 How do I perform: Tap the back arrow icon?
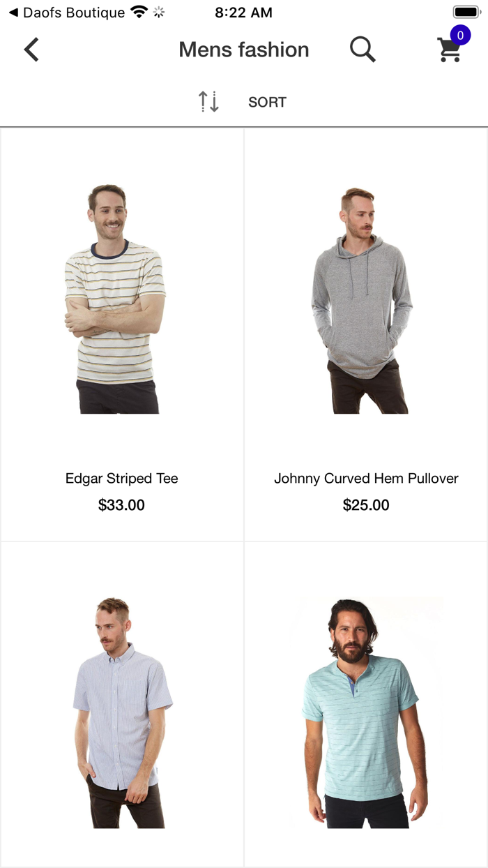click(31, 50)
